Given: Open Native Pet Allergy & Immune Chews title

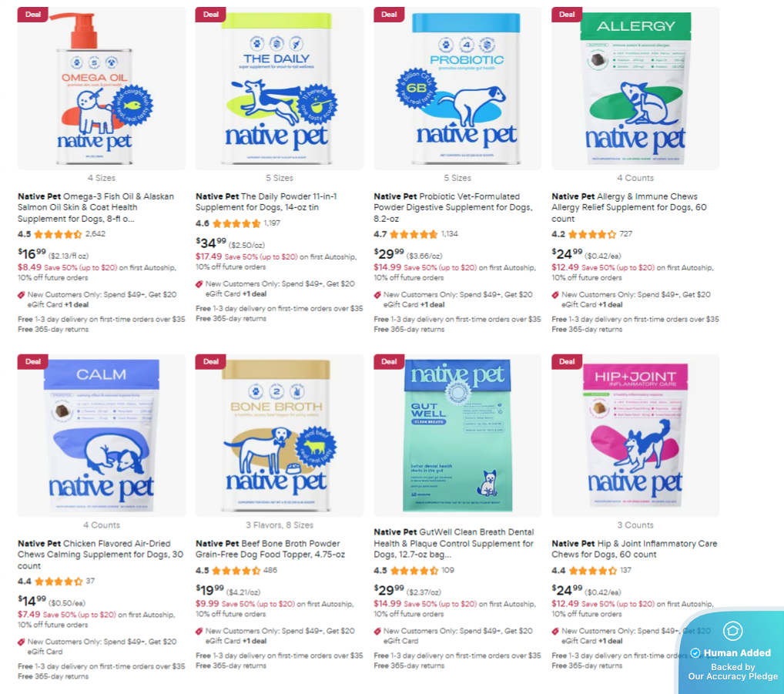Looking at the screenshot, I should 629,207.
